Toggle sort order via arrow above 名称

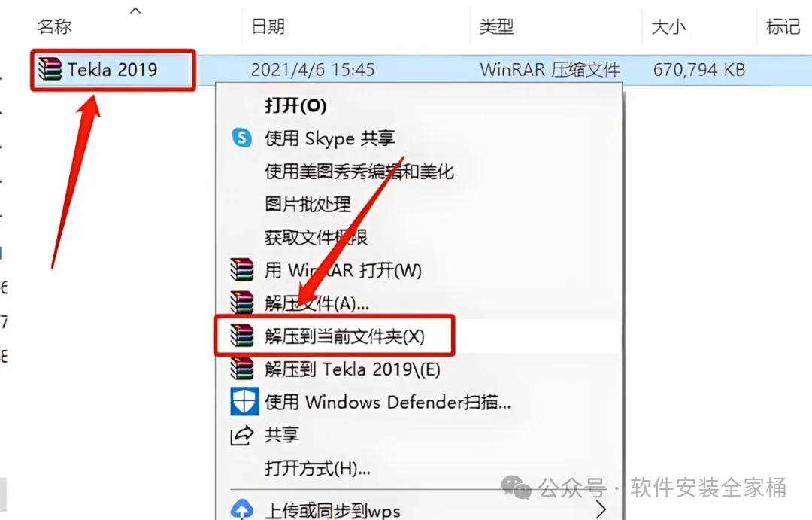click(x=135, y=11)
